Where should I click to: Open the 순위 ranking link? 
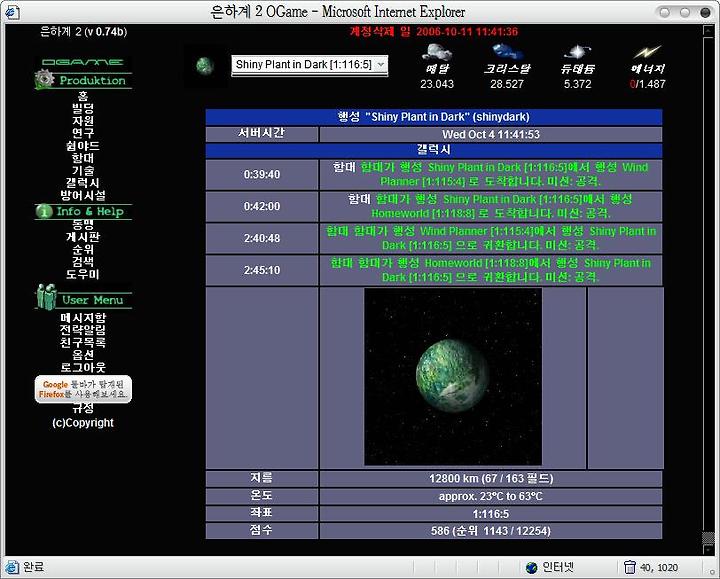83,249
